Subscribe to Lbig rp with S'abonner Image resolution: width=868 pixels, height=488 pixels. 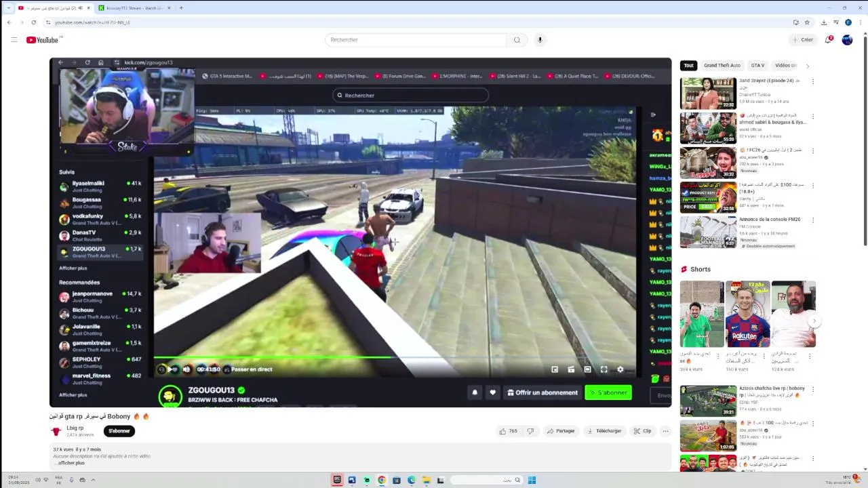tap(119, 431)
